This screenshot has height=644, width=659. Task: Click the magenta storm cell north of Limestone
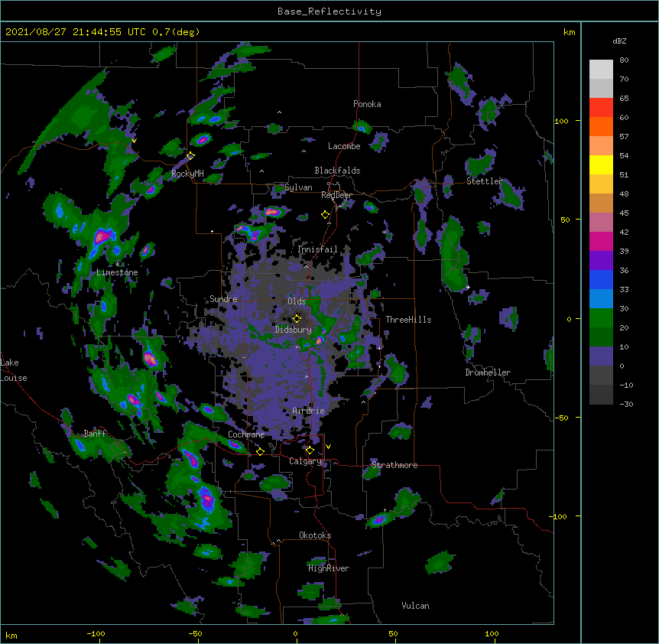(101, 236)
